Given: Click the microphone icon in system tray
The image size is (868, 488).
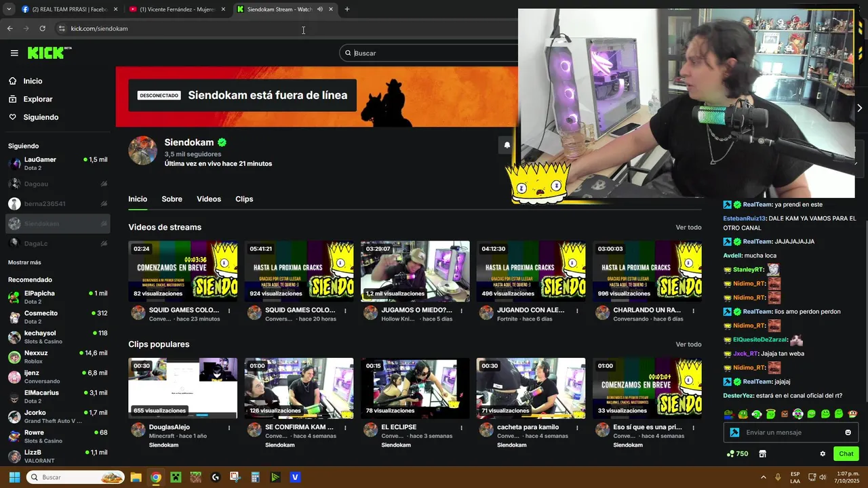Looking at the screenshot, I should tap(778, 477).
